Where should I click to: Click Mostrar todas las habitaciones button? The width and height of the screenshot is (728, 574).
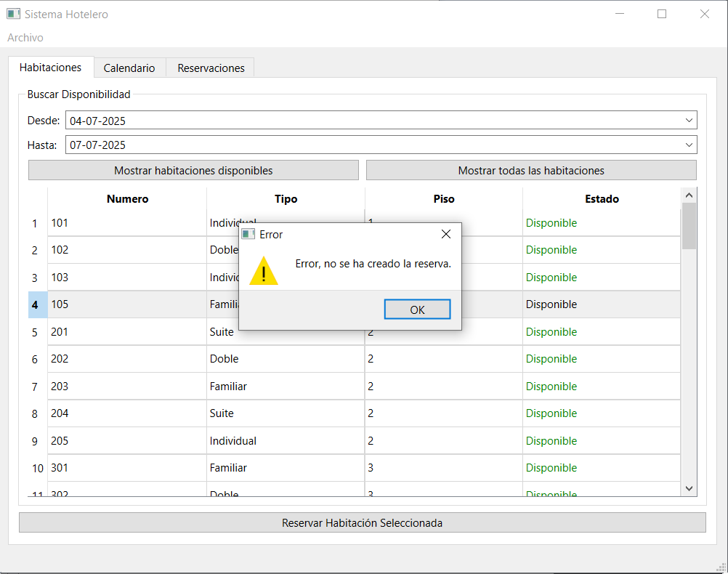point(531,171)
